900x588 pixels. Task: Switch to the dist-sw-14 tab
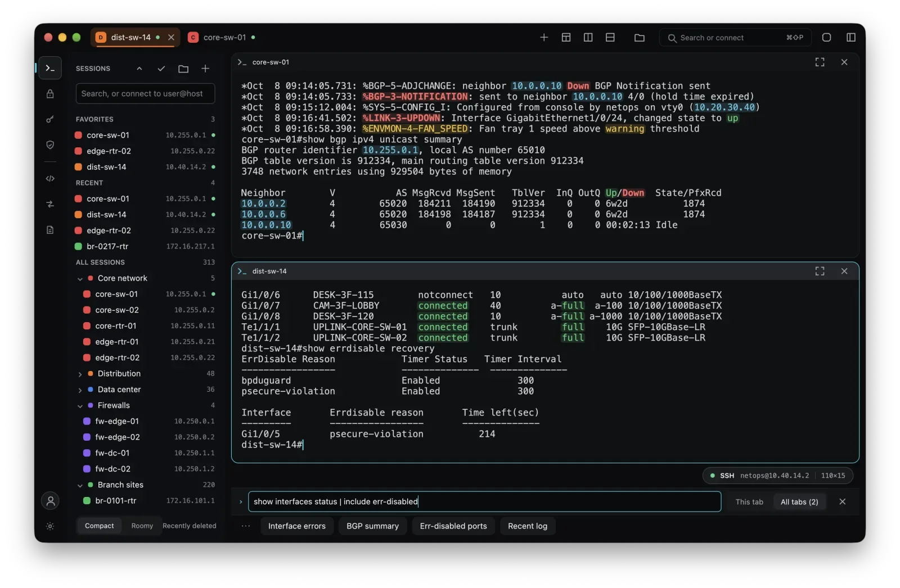click(130, 37)
